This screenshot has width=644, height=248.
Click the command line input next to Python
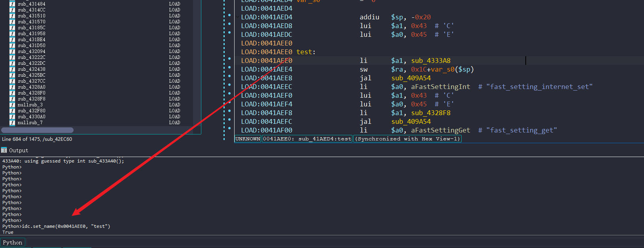click(x=335, y=242)
